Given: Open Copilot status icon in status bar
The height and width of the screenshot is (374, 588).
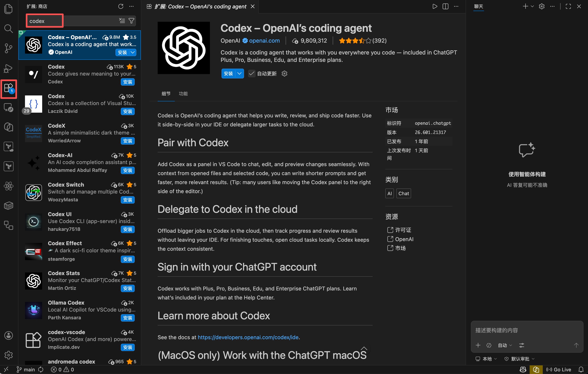Looking at the screenshot, I should click(523, 369).
